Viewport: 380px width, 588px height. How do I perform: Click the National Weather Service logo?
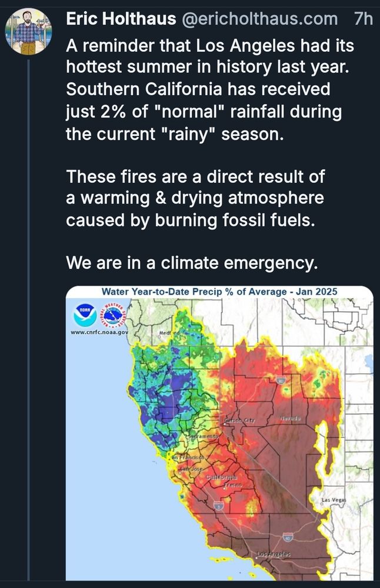click(x=114, y=315)
